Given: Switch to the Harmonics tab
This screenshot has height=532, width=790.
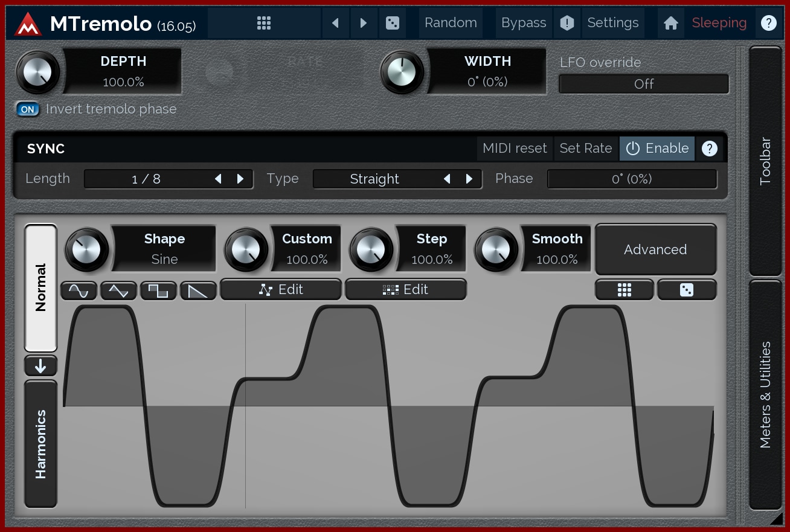Looking at the screenshot, I should coord(40,444).
